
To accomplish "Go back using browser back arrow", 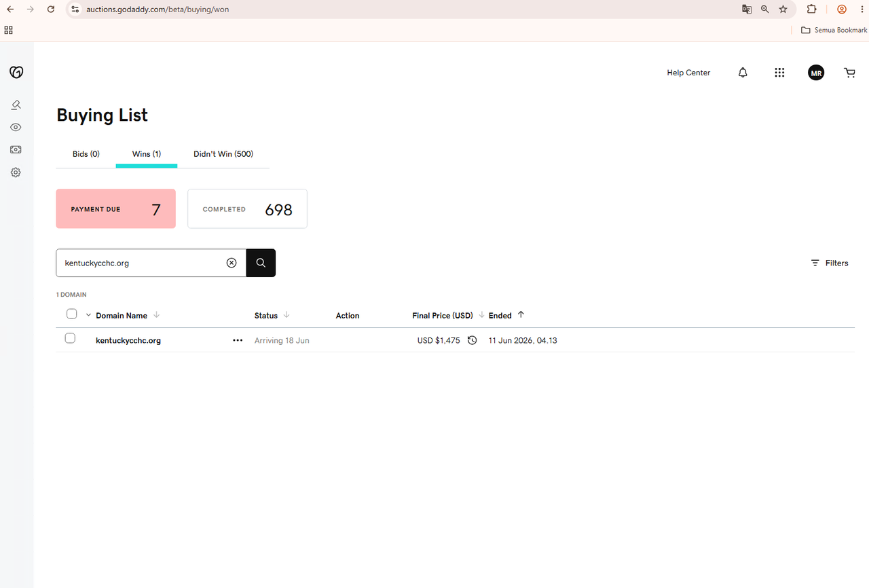I will pyautogui.click(x=10, y=10).
